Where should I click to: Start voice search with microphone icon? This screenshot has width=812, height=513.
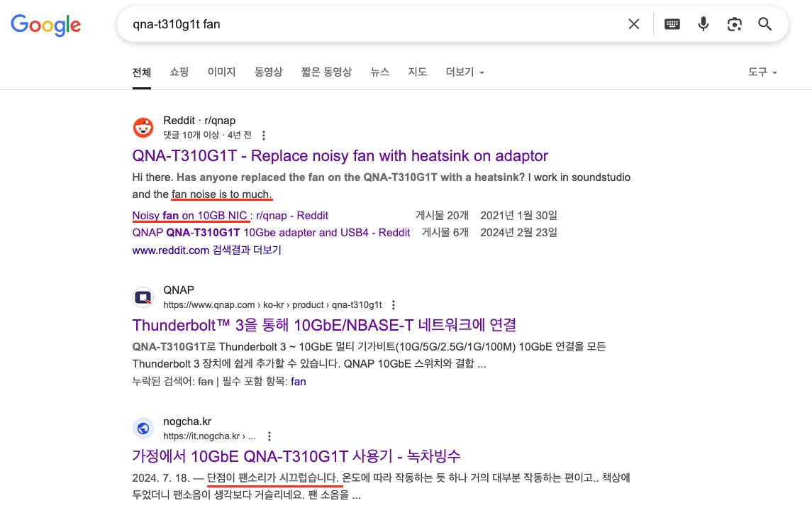(703, 24)
